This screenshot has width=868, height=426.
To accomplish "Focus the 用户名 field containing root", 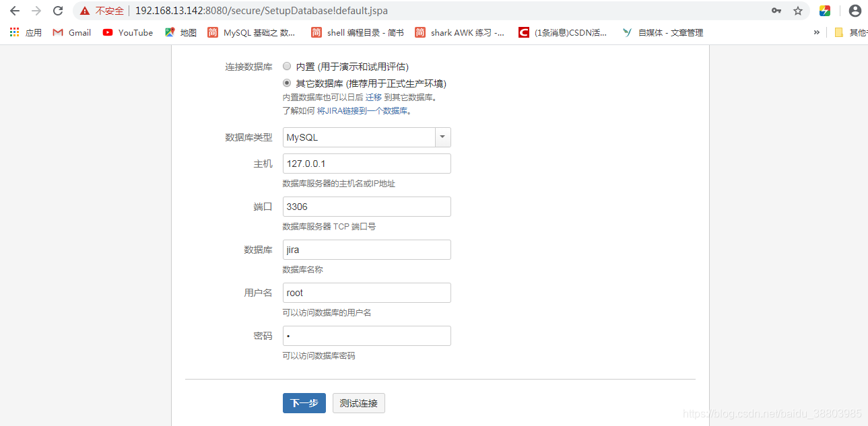I will [367, 293].
